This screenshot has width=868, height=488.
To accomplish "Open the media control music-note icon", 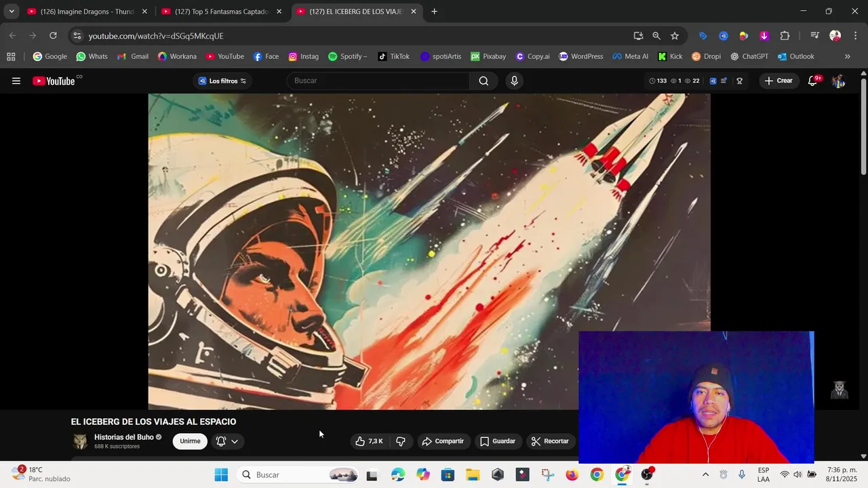I will (x=815, y=36).
